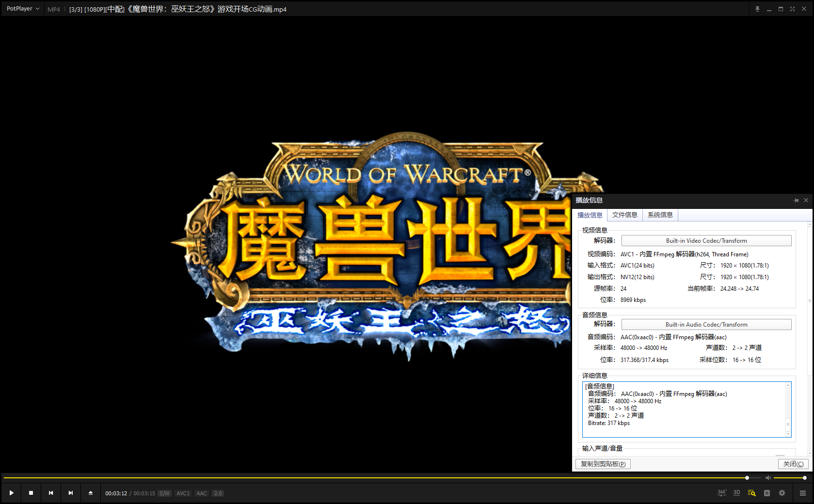Click the eject/open file icon
814x504 pixels.
(91, 493)
